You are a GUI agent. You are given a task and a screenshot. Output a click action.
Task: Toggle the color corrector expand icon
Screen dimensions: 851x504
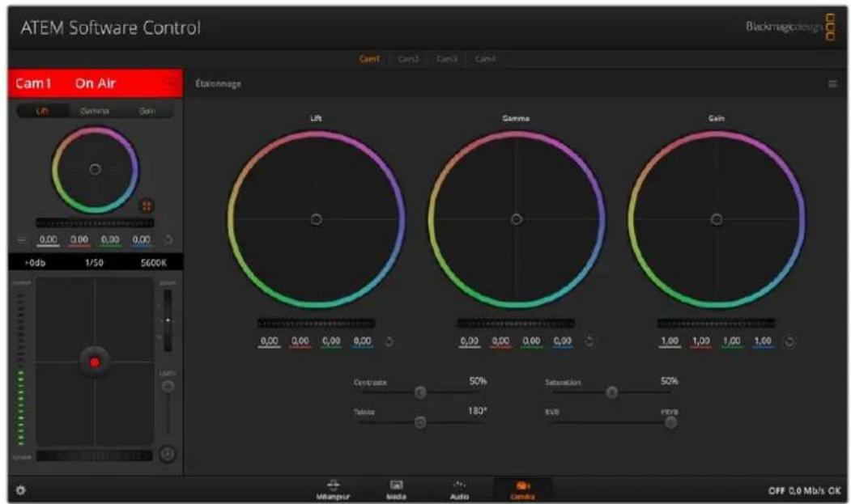coord(147,205)
